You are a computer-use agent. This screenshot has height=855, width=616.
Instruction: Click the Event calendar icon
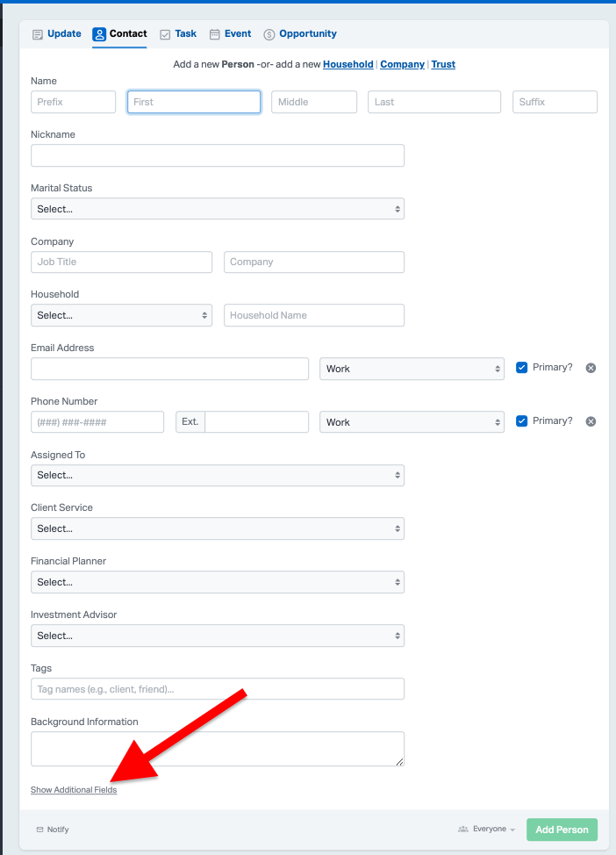(215, 34)
